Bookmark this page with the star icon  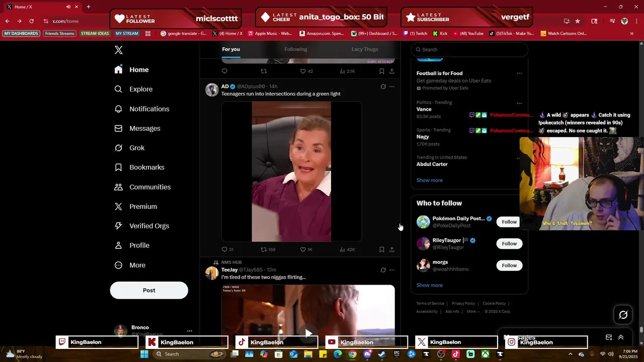point(578,21)
